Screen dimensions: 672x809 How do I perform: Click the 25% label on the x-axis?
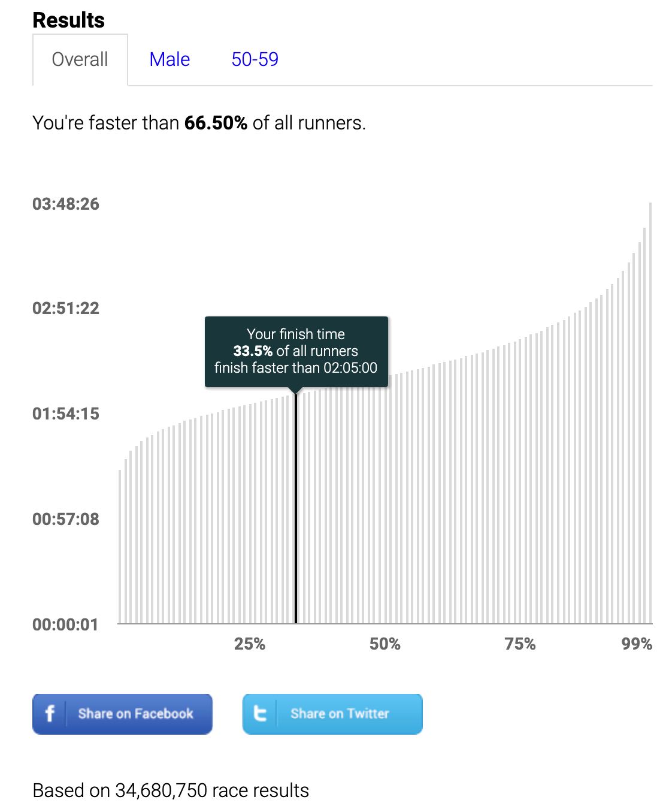(x=249, y=644)
